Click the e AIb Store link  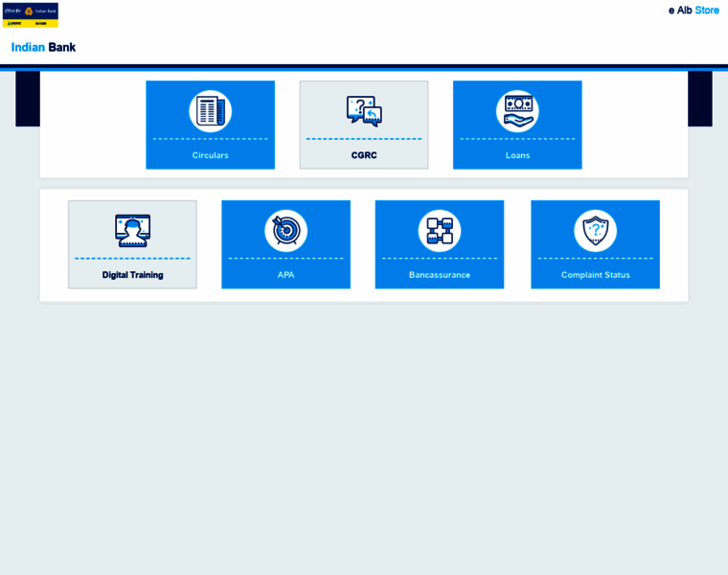pyautogui.click(x=694, y=11)
